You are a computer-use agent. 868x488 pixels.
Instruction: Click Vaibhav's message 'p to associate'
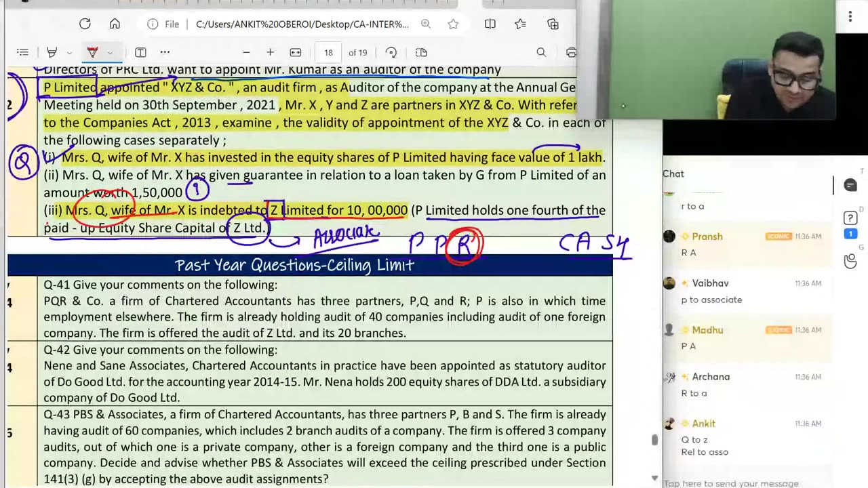711,300
